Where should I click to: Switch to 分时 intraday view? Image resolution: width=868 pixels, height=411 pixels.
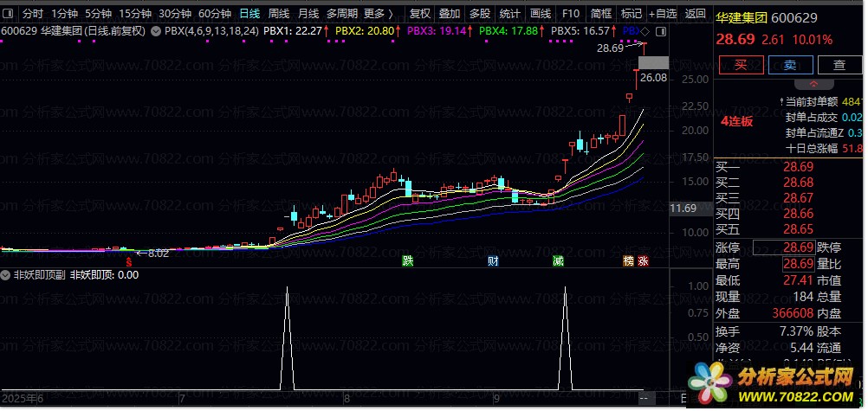33,14
